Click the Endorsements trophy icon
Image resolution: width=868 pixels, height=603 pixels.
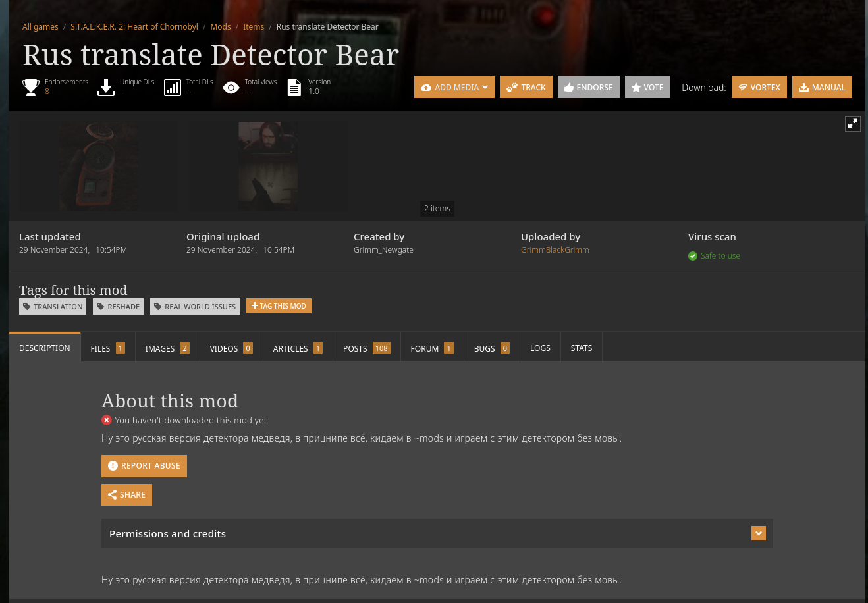click(x=31, y=88)
